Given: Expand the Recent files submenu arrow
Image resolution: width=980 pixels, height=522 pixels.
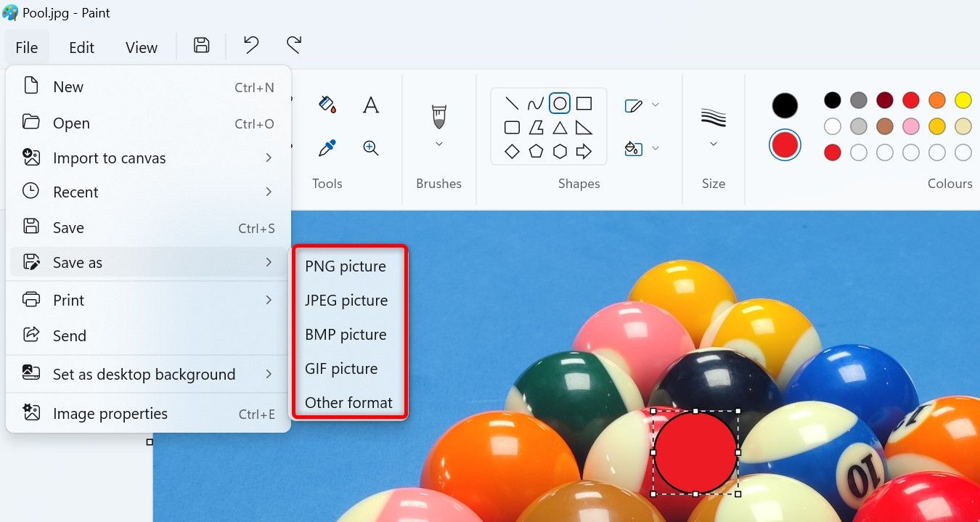Looking at the screenshot, I should pyautogui.click(x=269, y=192).
